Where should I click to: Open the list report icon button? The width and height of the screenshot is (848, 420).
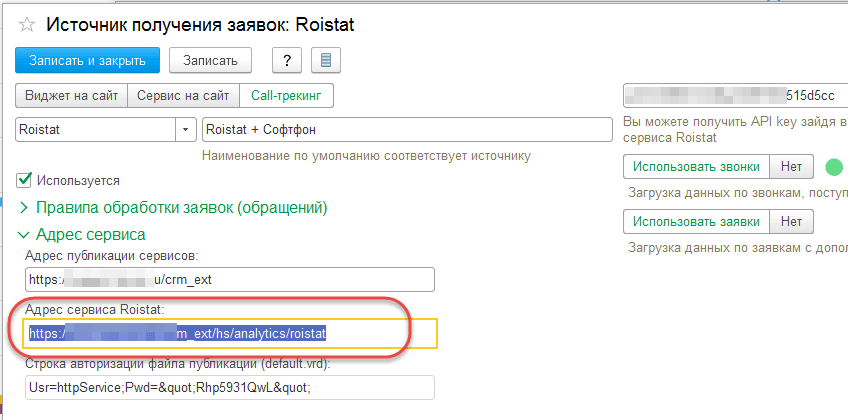pyautogui.click(x=326, y=60)
